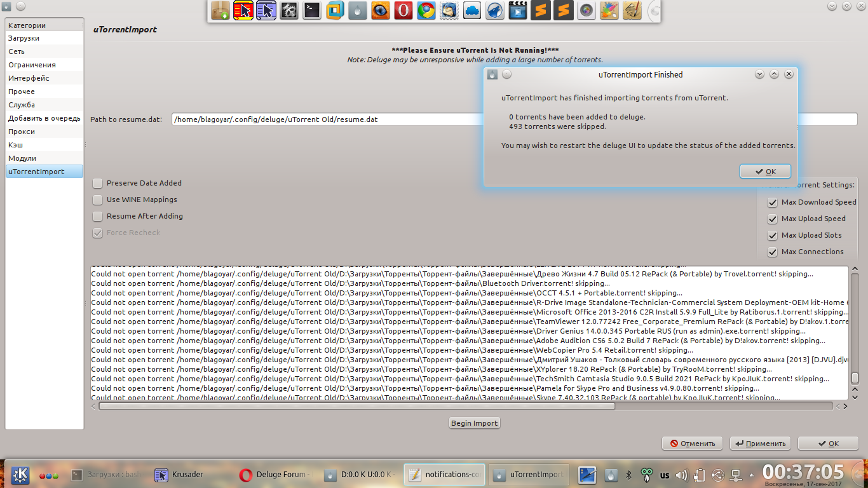Open the blue cloud dock icon
868x488 pixels.
pyautogui.click(x=472, y=10)
